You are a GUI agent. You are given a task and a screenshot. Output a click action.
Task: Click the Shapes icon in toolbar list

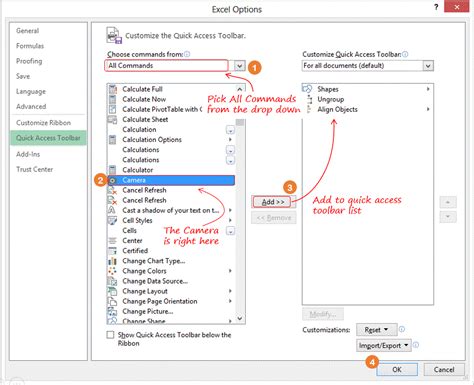[307, 89]
